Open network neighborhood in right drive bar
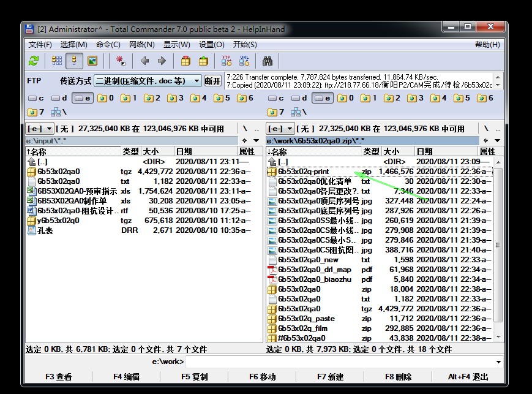Image resolution: width=532 pixels, height=394 pixels. 299,112
